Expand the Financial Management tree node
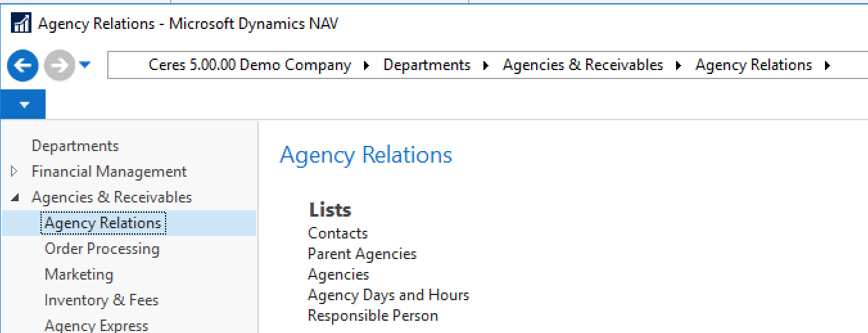This screenshot has height=333, width=868. point(15,172)
